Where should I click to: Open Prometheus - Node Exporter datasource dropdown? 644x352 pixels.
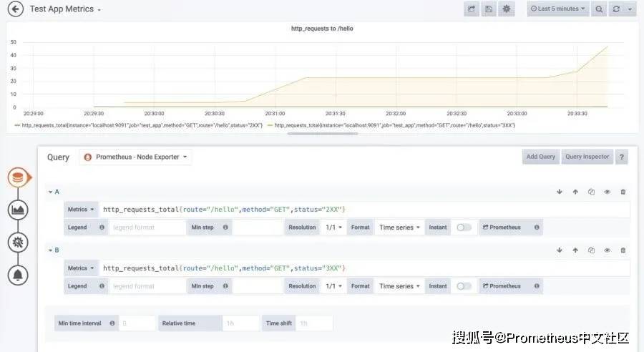coord(135,157)
